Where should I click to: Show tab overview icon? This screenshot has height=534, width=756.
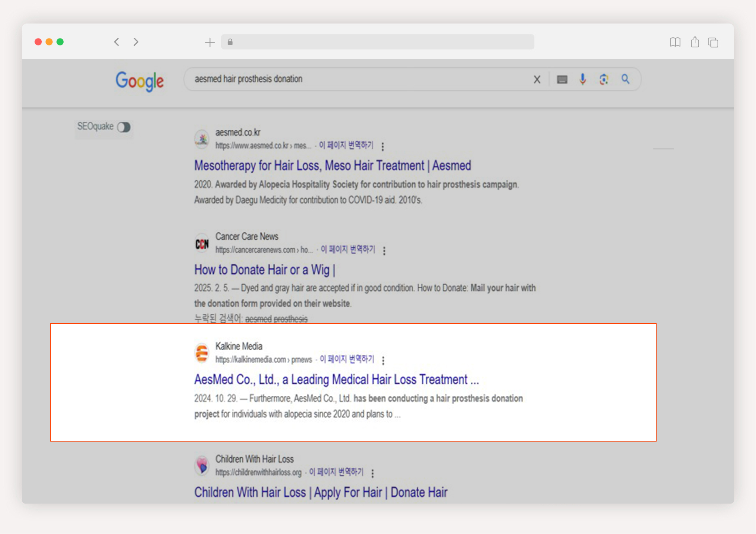(713, 42)
